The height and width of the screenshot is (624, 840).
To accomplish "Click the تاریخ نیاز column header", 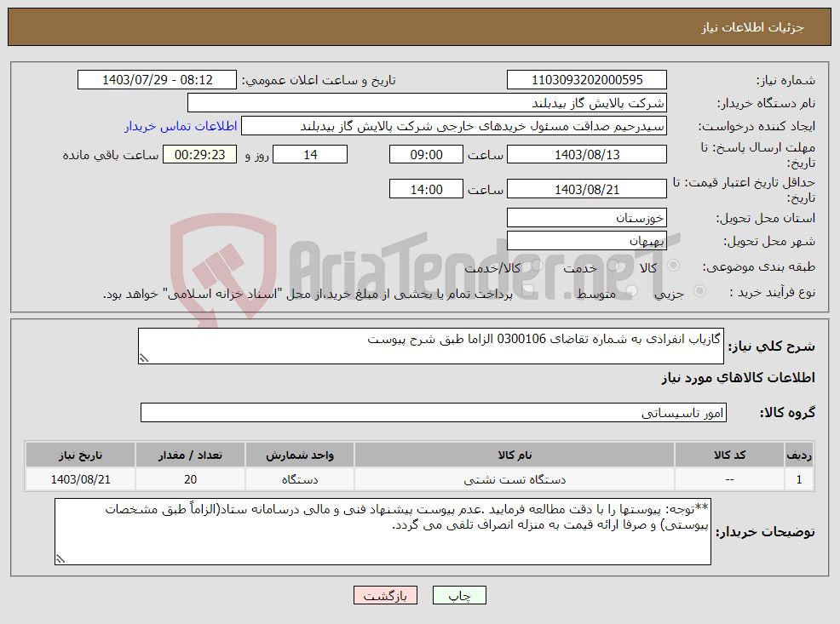I will pos(80,455).
